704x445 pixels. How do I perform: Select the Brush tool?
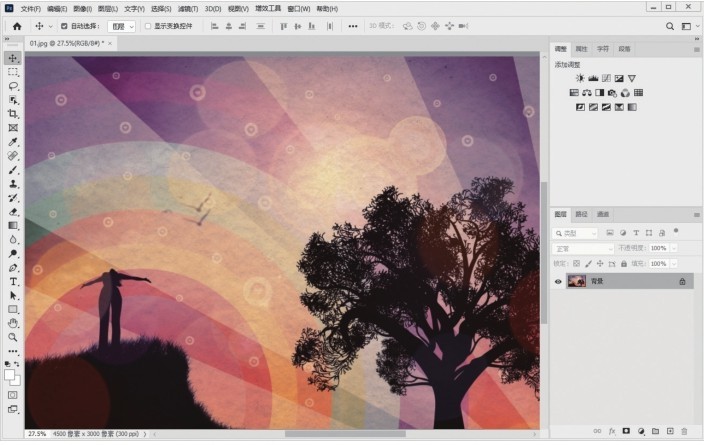pyautogui.click(x=13, y=170)
